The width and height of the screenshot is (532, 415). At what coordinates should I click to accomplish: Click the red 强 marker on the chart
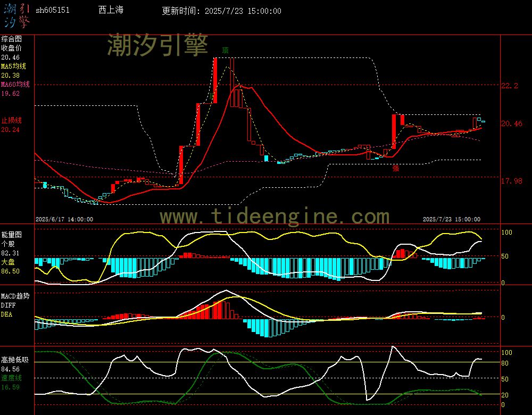click(396, 168)
